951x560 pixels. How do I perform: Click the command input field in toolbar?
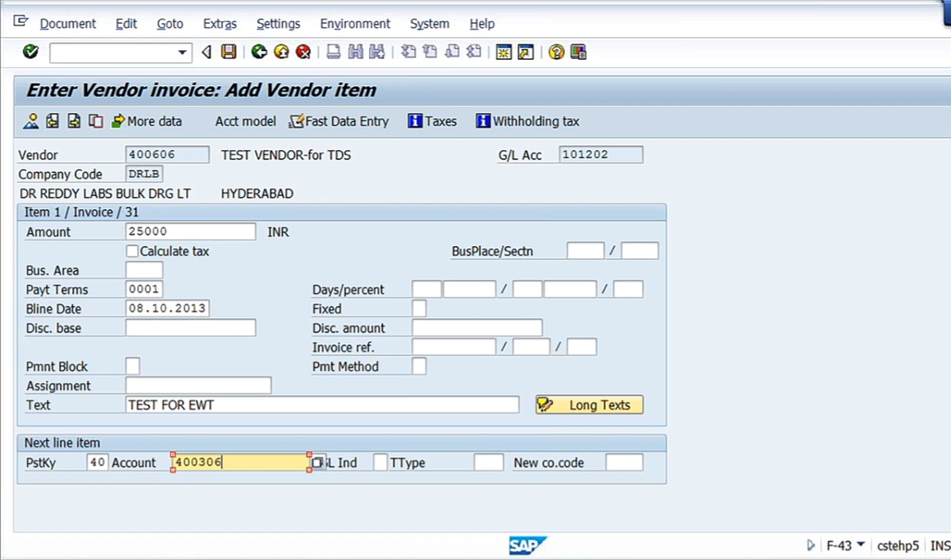[x=114, y=52]
